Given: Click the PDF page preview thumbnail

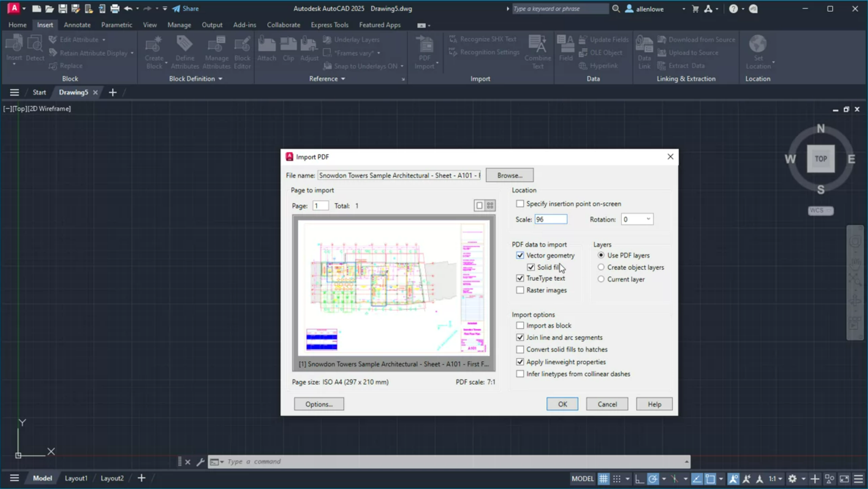Looking at the screenshot, I should pos(393,288).
